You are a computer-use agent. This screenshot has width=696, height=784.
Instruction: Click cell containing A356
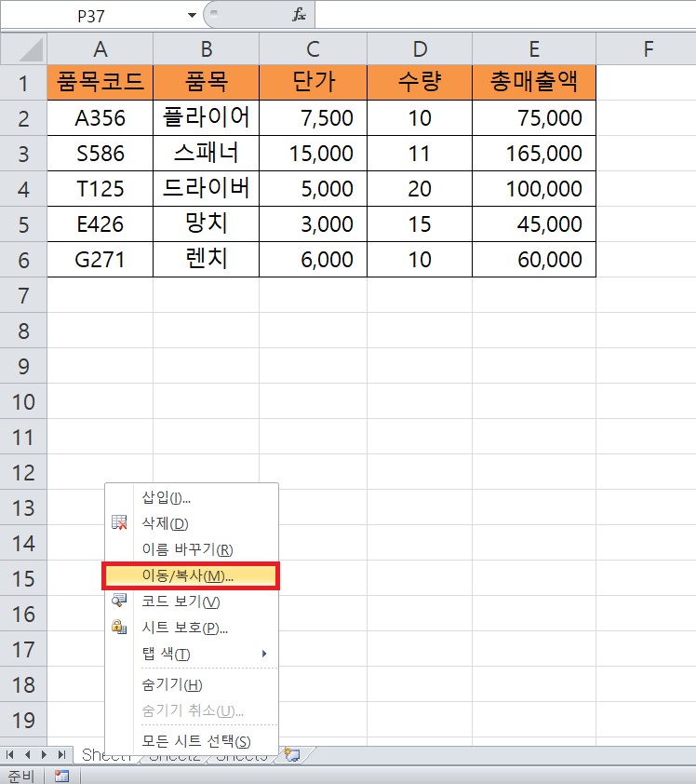(100, 118)
